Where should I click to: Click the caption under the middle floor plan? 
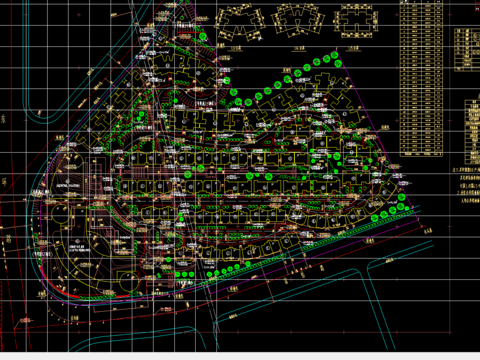point(299,49)
